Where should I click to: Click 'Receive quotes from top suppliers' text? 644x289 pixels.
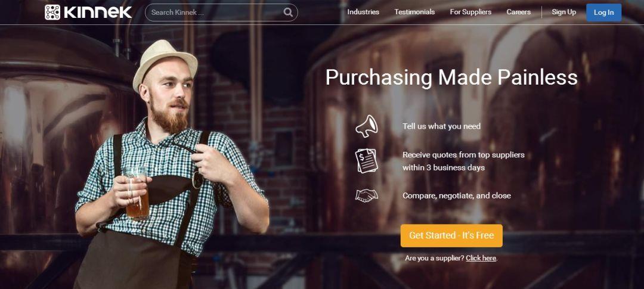click(463, 155)
